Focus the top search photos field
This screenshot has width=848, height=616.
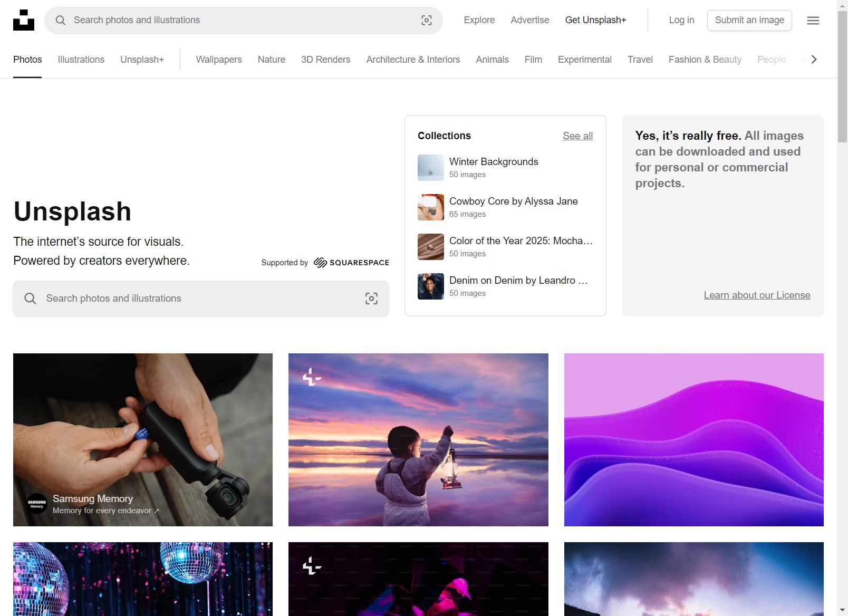243,20
